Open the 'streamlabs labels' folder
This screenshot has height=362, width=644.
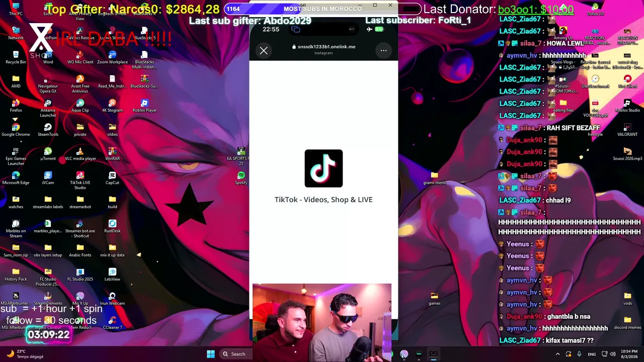point(48,202)
